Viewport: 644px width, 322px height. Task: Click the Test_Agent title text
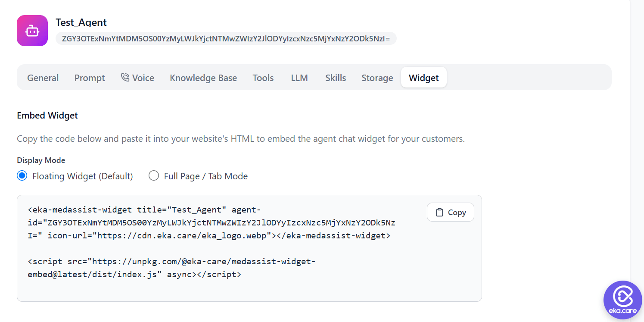(x=81, y=22)
